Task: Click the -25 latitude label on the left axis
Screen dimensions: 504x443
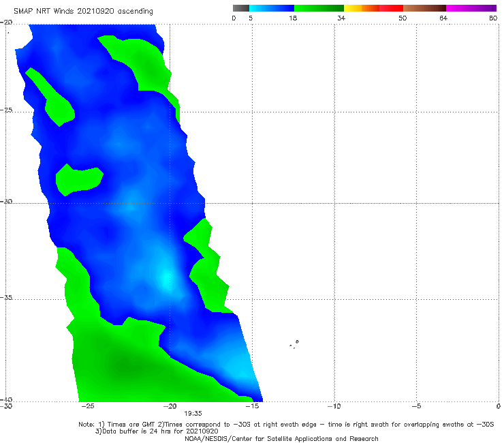Action: pos(6,110)
